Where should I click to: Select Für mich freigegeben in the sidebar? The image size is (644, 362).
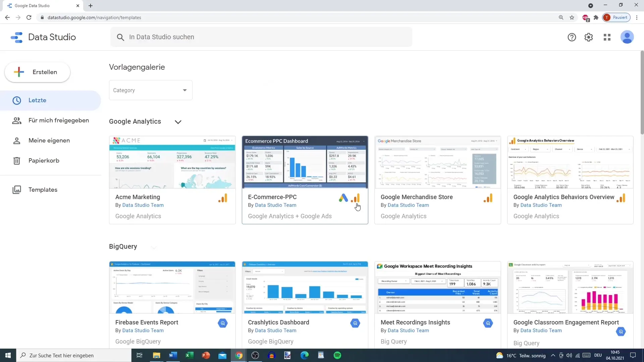pos(50,120)
